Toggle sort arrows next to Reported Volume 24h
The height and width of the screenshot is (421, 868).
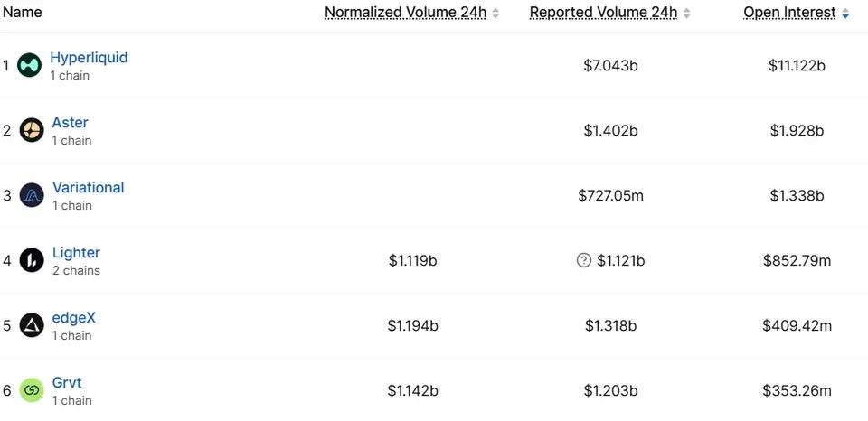tap(686, 14)
